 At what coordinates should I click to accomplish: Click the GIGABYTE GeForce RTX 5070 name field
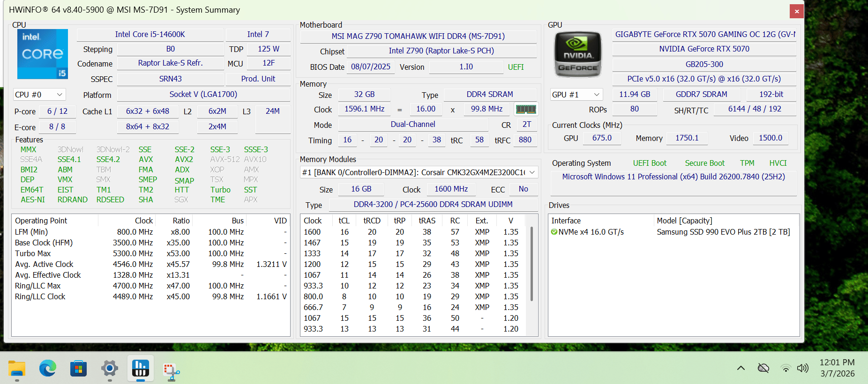[704, 35]
